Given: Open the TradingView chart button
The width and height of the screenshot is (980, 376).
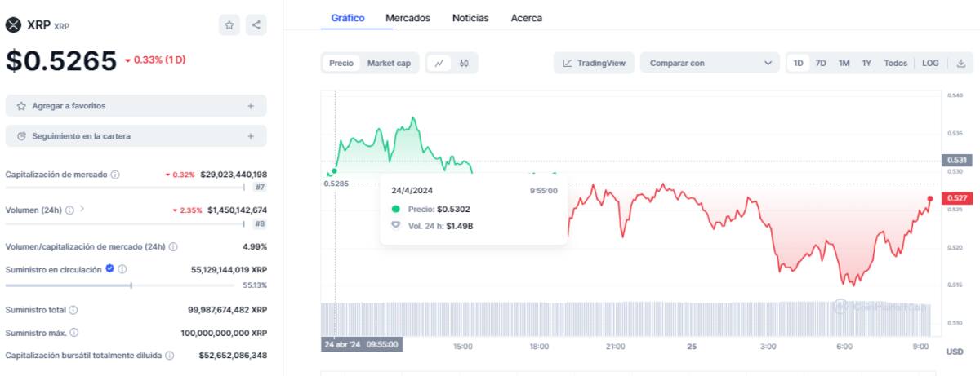Looking at the screenshot, I should 594,63.
